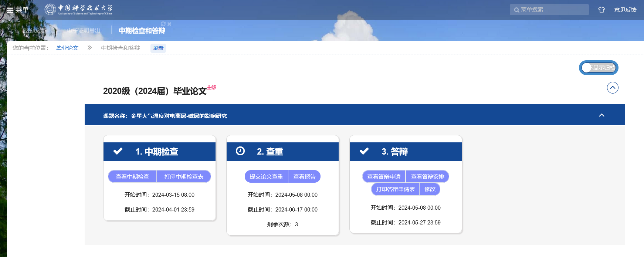Open the 菜单 hamburger menu
Viewport: 644px width, 257px height.
[17, 10]
